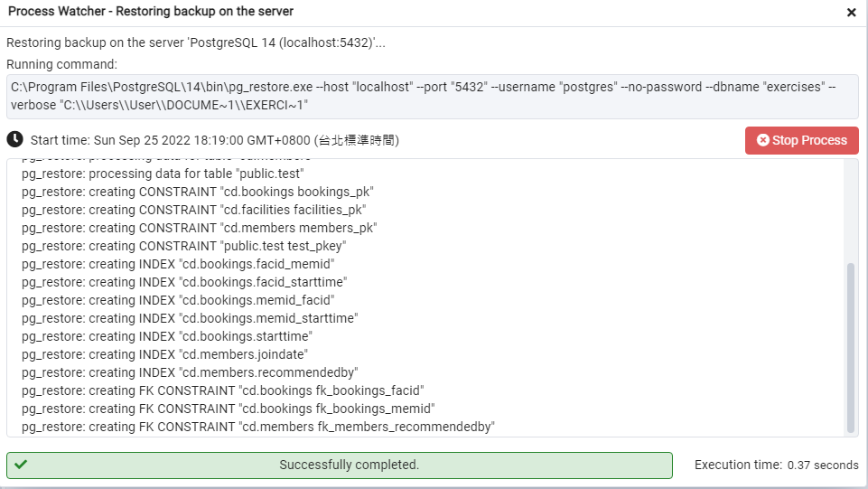Click the Running command label
The image size is (868, 489).
point(61,64)
